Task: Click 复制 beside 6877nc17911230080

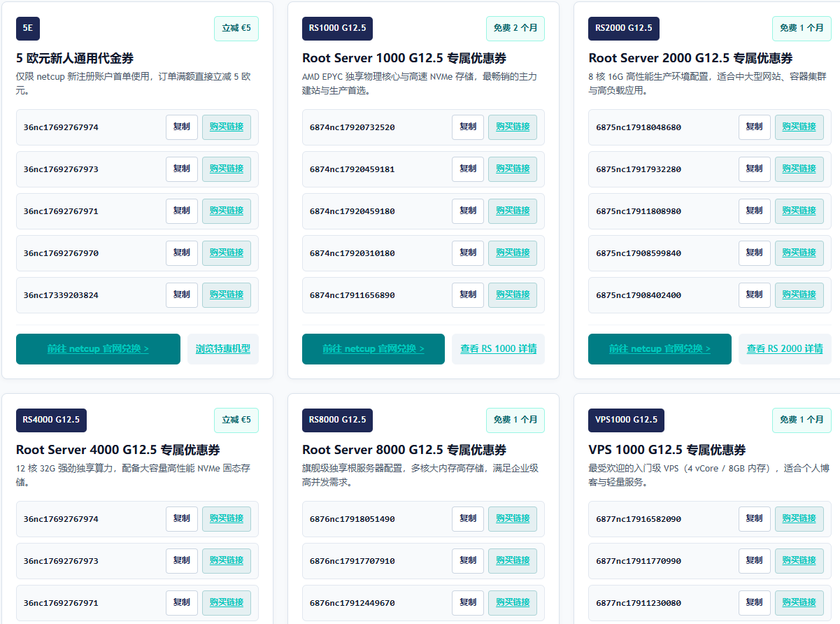Action: point(755,603)
